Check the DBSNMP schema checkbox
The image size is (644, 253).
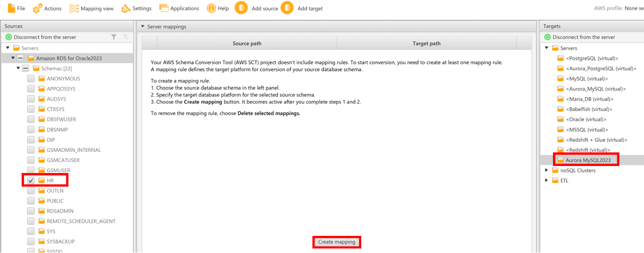tap(31, 130)
